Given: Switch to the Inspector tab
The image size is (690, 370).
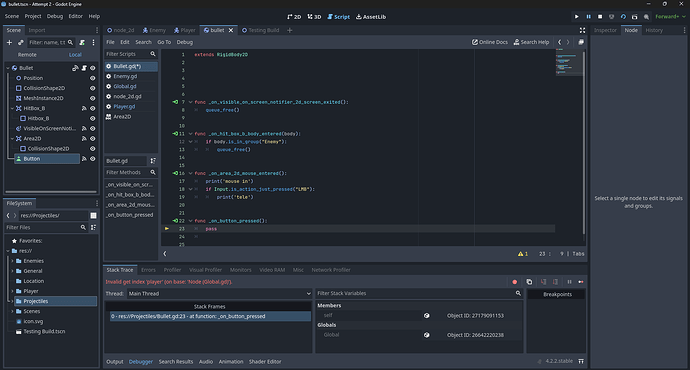Looking at the screenshot, I should tap(605, 30).
